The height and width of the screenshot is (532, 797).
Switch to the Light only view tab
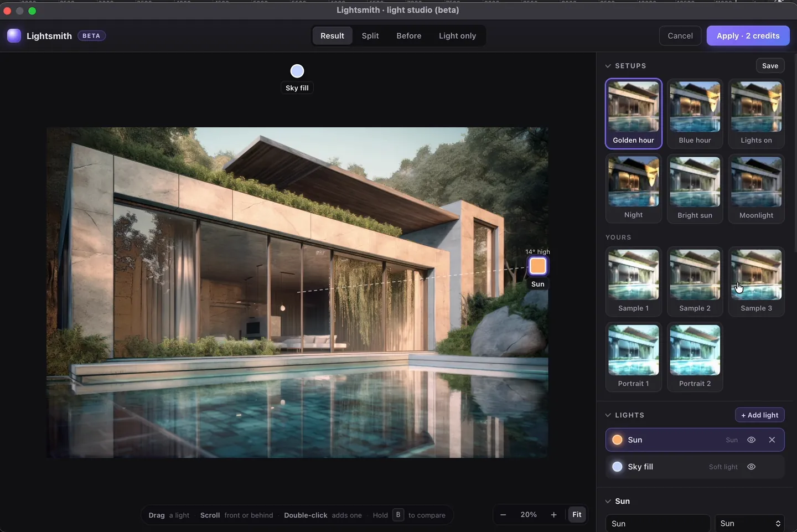pyautogui.click(x=457, y=35)
